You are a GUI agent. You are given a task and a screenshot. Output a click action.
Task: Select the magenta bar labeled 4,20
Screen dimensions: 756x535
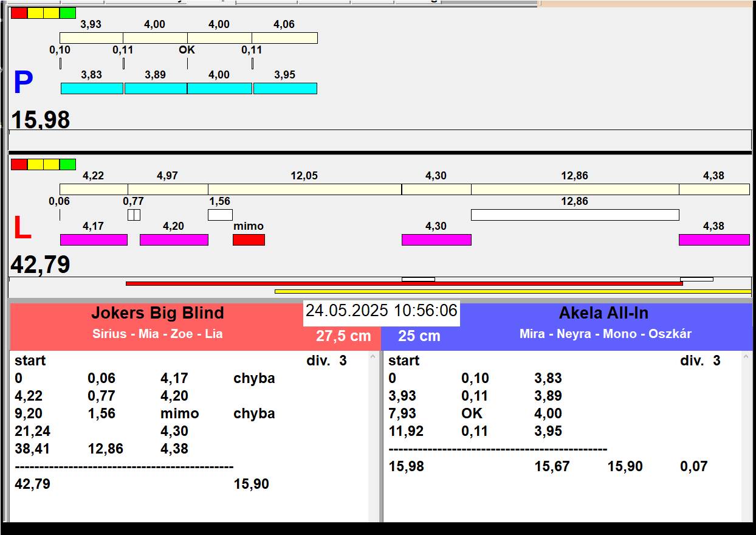pos(174,240)
